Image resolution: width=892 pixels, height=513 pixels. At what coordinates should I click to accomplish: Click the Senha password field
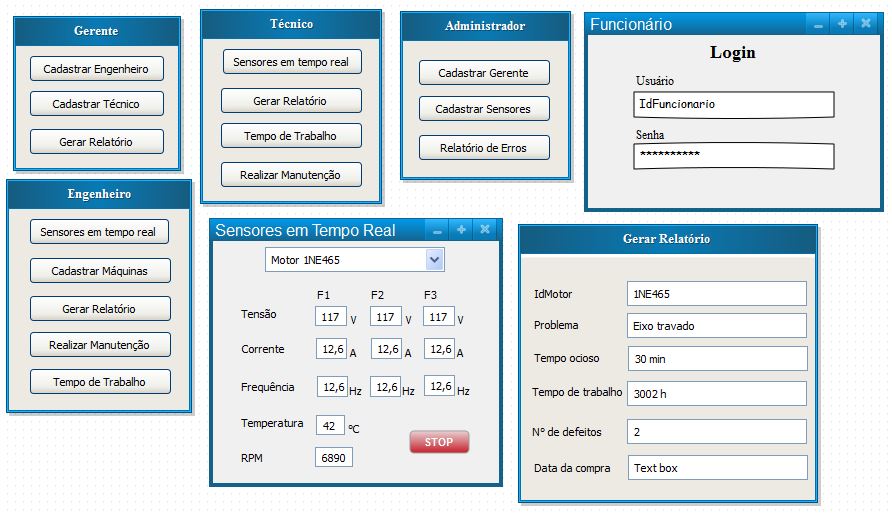click(x=733, y=155)
